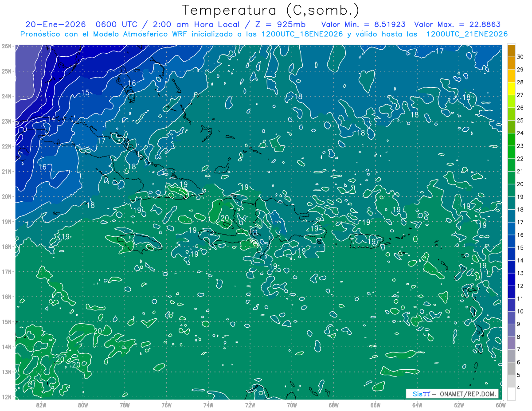Image resolution: width=532 pixels, height=411 pixels.
Task: Click the 'Valor Min. = 8.51923' text
Action: (364, 24)
